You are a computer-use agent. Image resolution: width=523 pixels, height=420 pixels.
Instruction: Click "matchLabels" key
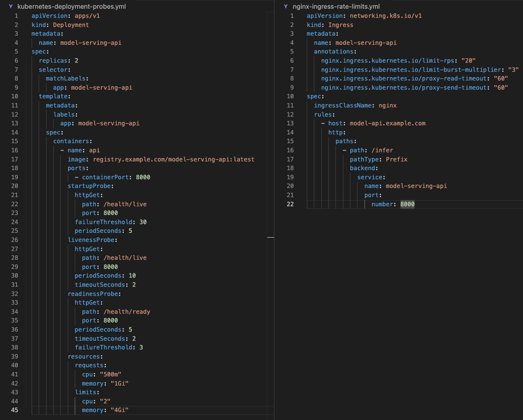click(66, 78)
